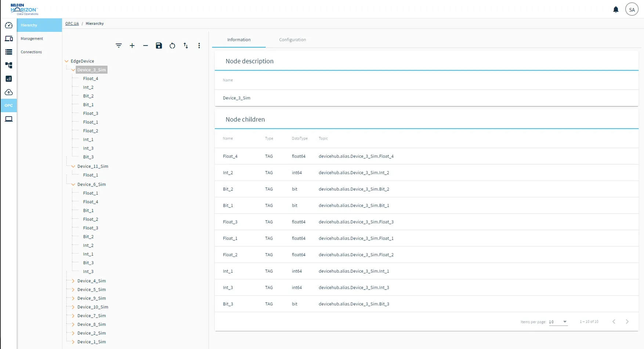Go to next page of node children
The image size is (644, 349).
point(627,321)
